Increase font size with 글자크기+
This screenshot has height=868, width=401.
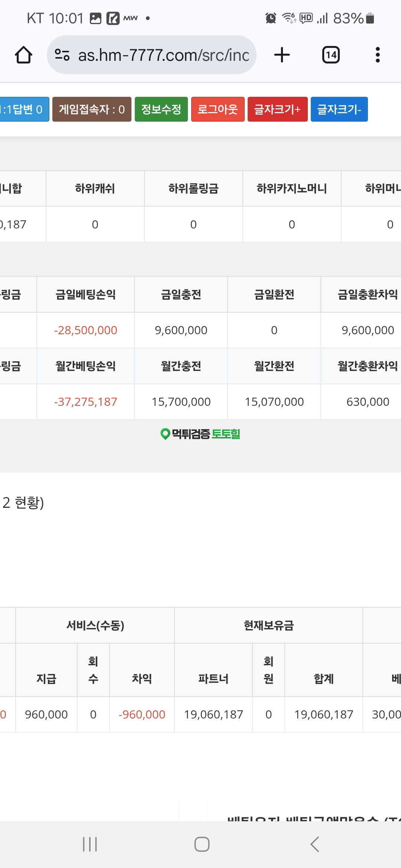pos(277,109)
